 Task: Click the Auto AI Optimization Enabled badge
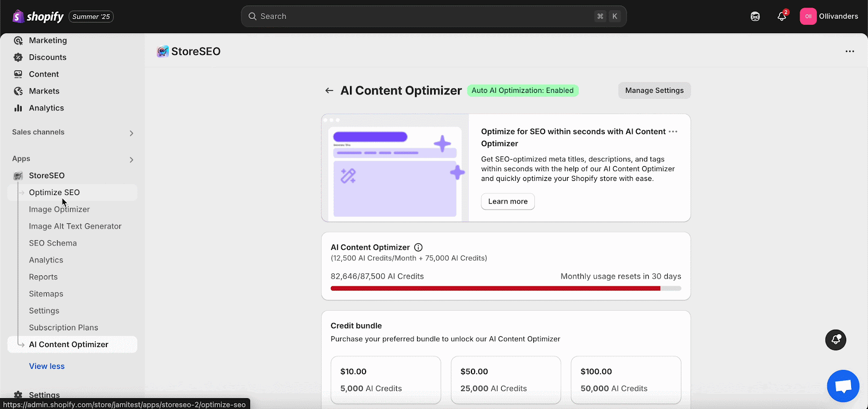coord(522,91)
